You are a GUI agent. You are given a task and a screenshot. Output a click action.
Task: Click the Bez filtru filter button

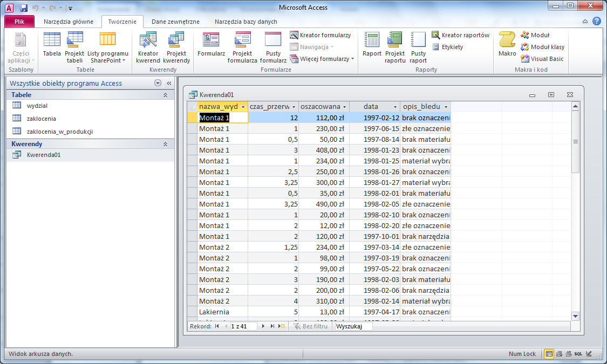pos(310,326)
